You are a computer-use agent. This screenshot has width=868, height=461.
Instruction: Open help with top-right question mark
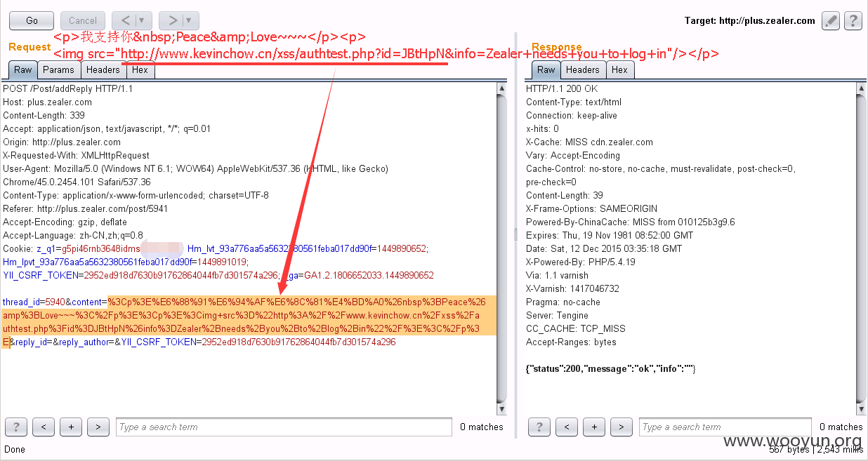853,20
